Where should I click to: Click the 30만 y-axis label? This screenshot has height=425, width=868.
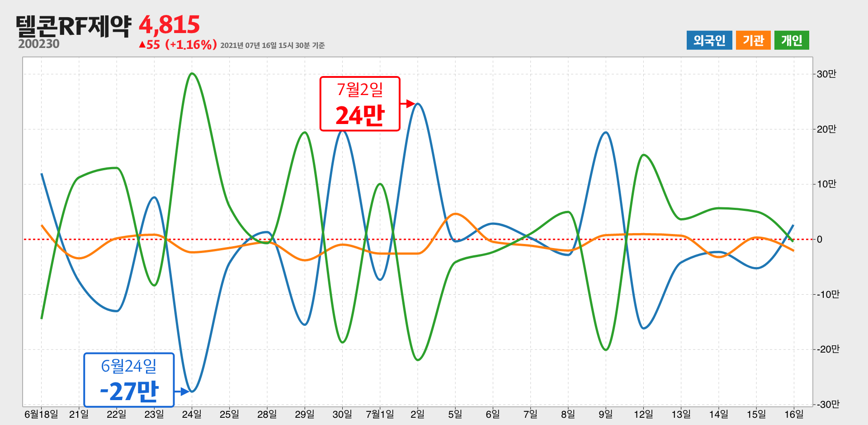point(827,74)
